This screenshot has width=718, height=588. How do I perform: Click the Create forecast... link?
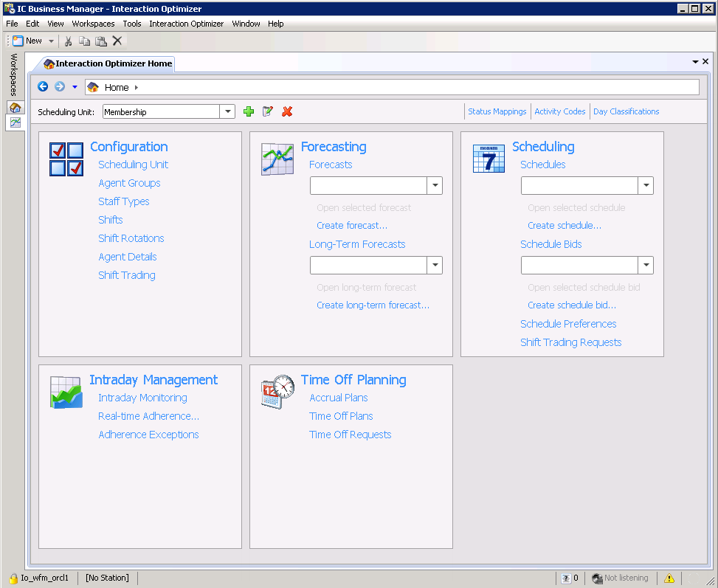click(x=351, y=226)
